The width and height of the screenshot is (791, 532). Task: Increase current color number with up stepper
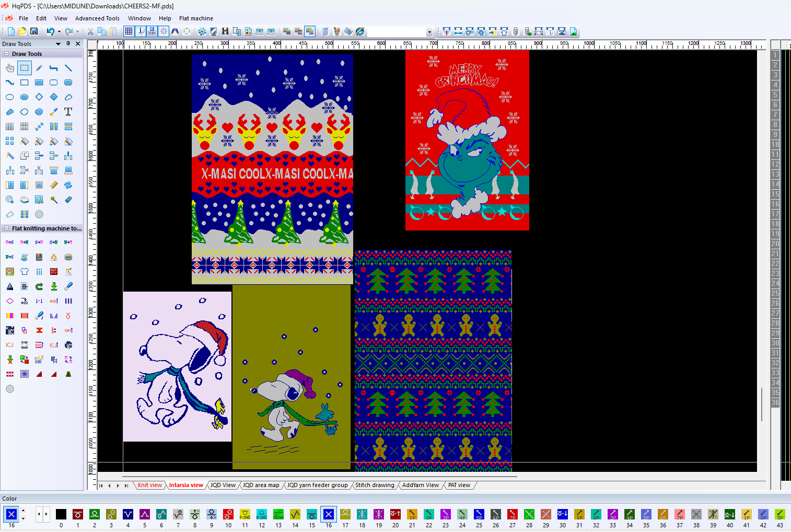pyautogui.click(x=24, y=511)
